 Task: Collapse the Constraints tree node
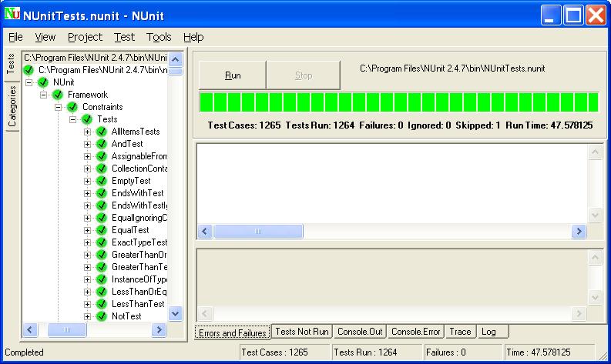coord(58,107)
